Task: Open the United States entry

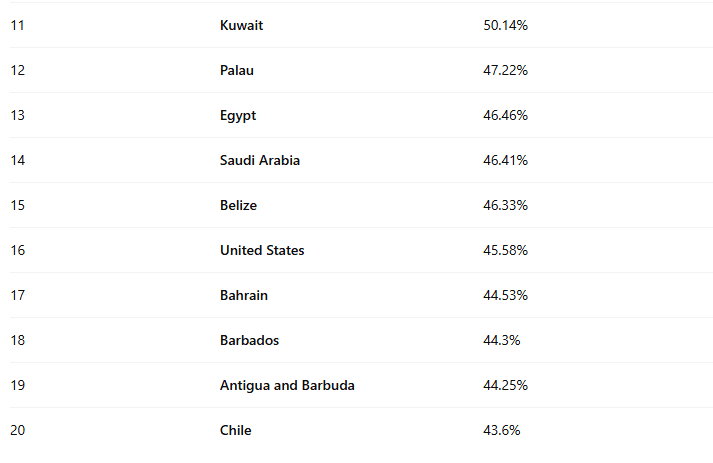Action: point(262,250)
